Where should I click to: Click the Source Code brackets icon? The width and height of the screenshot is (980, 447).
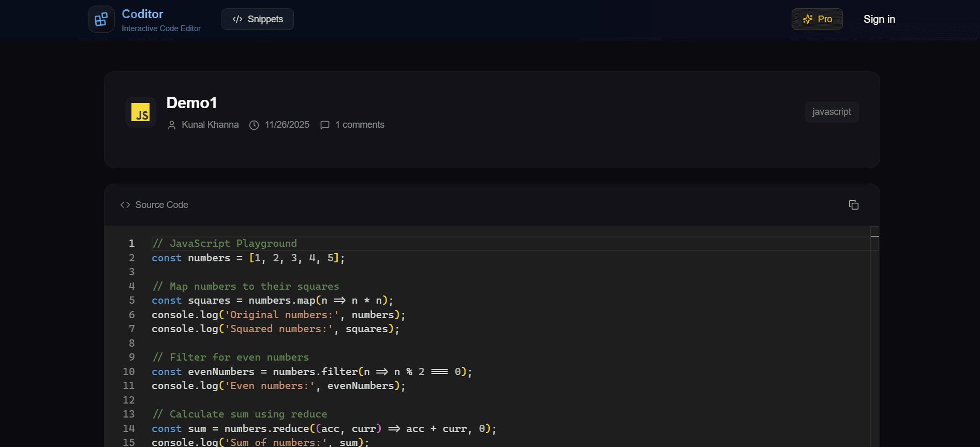point(125,205)
